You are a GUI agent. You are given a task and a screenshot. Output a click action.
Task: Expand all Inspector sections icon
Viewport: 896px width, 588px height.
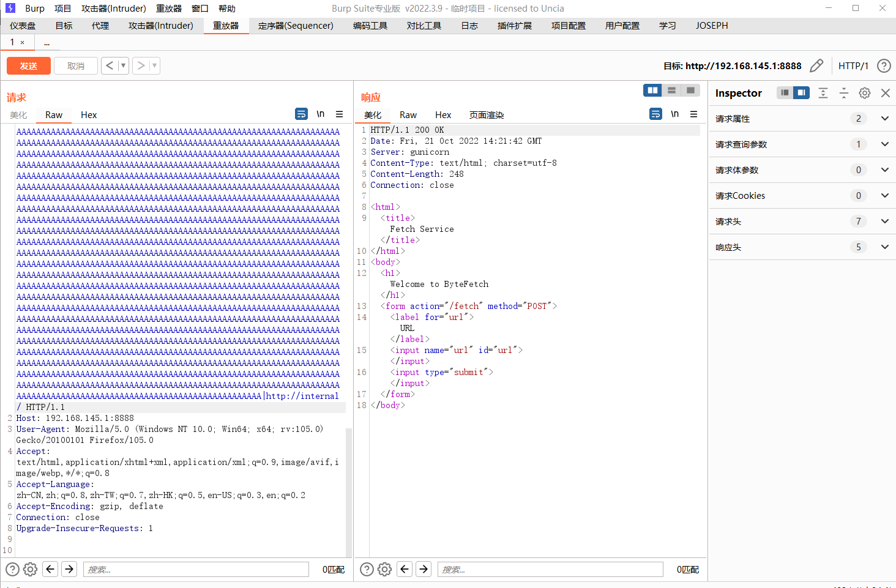[x=823, y=93]
